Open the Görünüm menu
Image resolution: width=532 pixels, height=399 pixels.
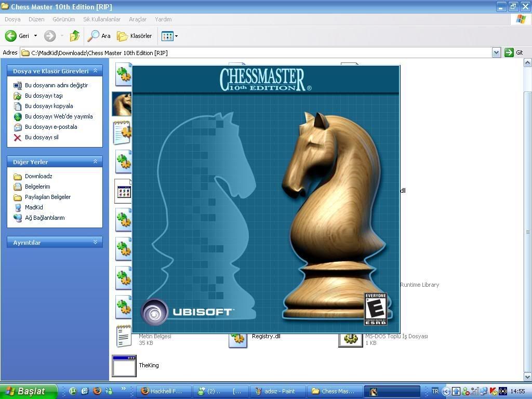63,19
